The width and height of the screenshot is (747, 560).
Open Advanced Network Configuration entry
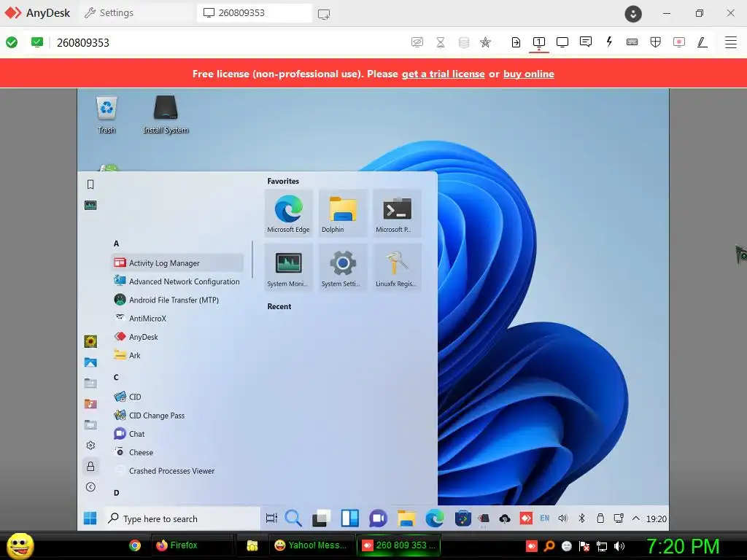coord(177,281)
